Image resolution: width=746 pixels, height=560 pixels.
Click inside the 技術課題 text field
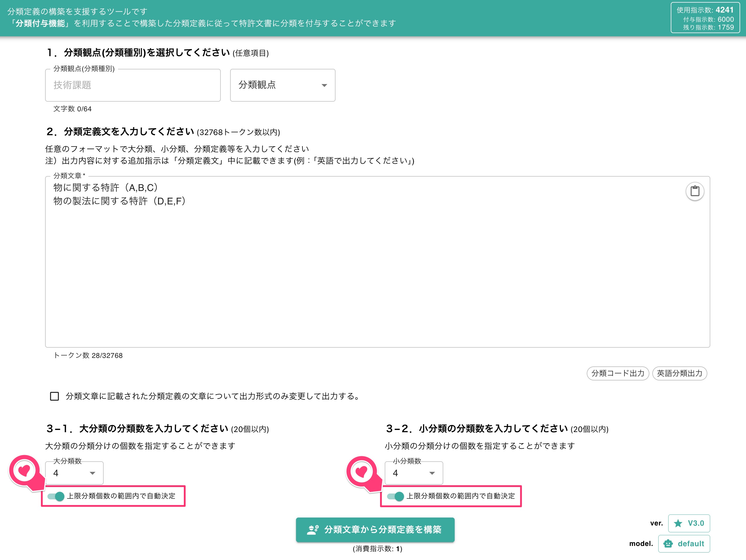[x=133, y=85]
